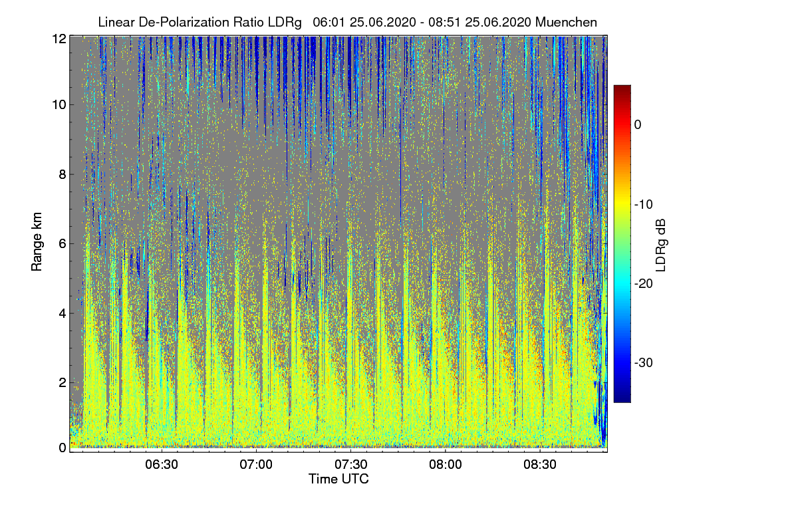Click the 07:30 time axis label
This screenshot has width=798, height=532.
(x=350, y=465)
